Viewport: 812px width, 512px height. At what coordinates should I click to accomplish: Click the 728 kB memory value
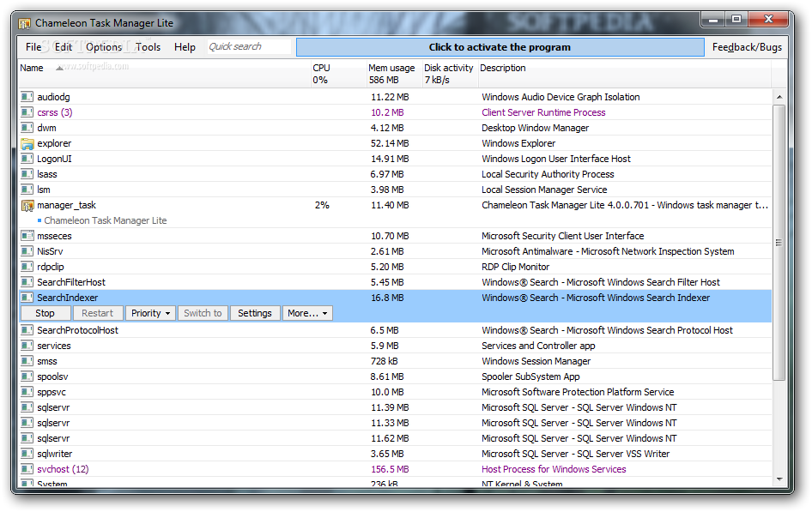tap(385, 361)
